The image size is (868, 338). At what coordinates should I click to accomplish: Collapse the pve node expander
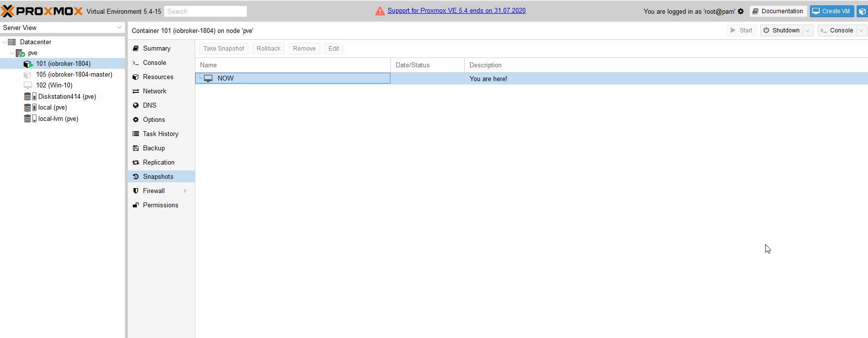12,53
